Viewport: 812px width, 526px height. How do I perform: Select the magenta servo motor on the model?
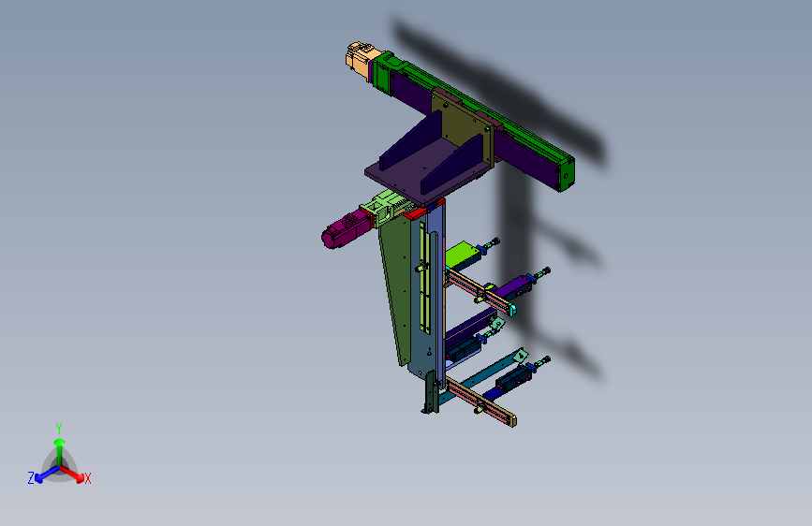coord(345,230)
